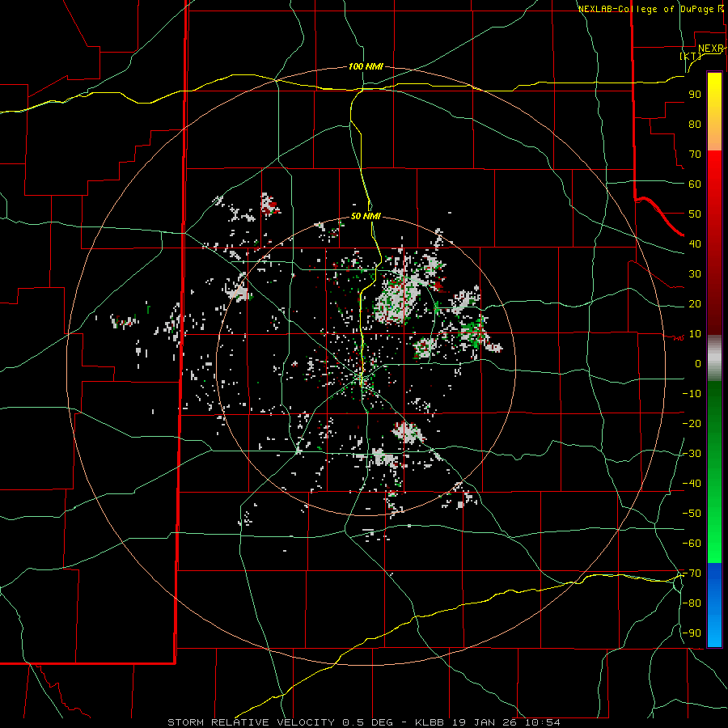Click the -30 value on the velocity scale

click(692, 454)
